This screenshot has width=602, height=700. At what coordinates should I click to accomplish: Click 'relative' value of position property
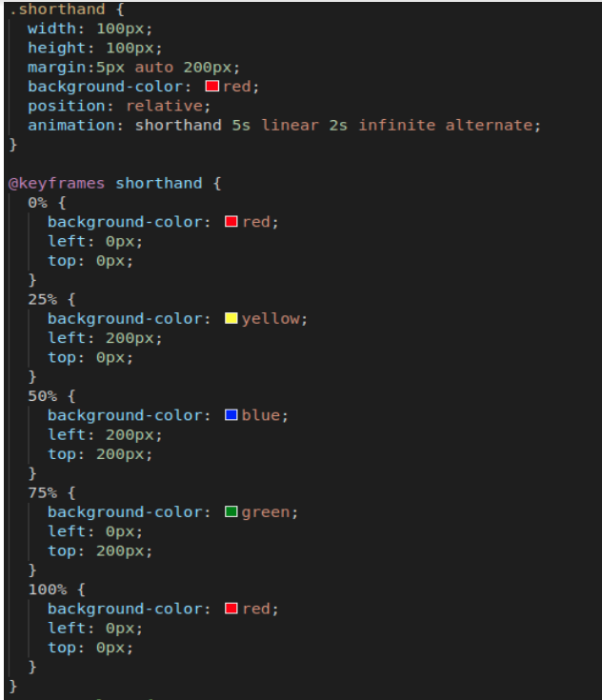point(164,107)
